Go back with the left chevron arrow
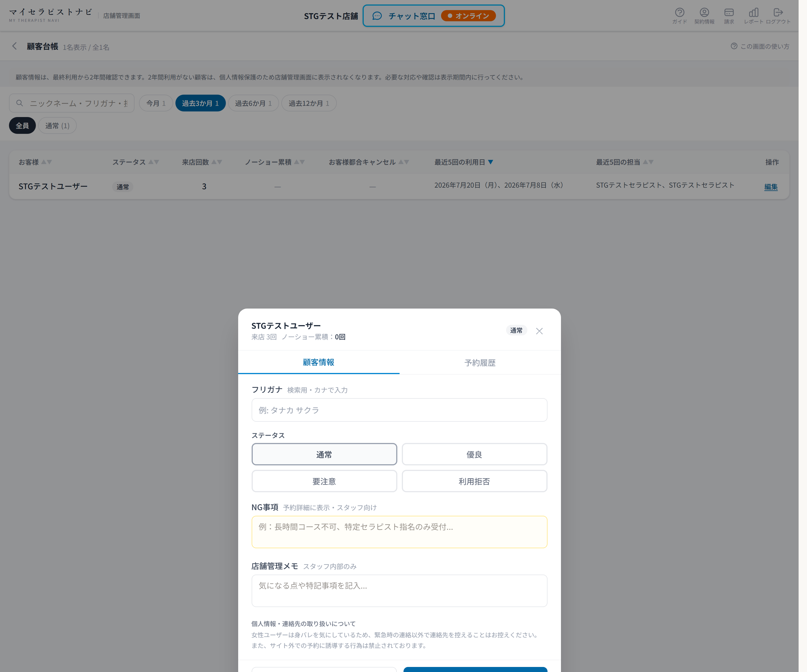Screen dimensions: 807x672 pyautogui.click(x=15, y=46)
